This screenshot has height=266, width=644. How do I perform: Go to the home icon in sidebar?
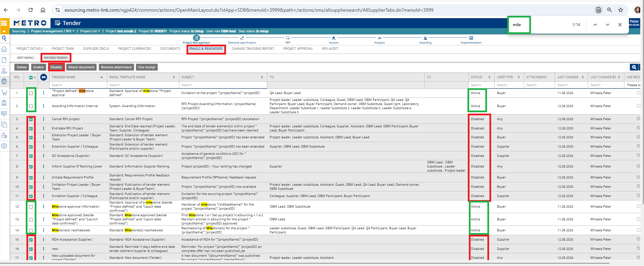tap(4, 49)
